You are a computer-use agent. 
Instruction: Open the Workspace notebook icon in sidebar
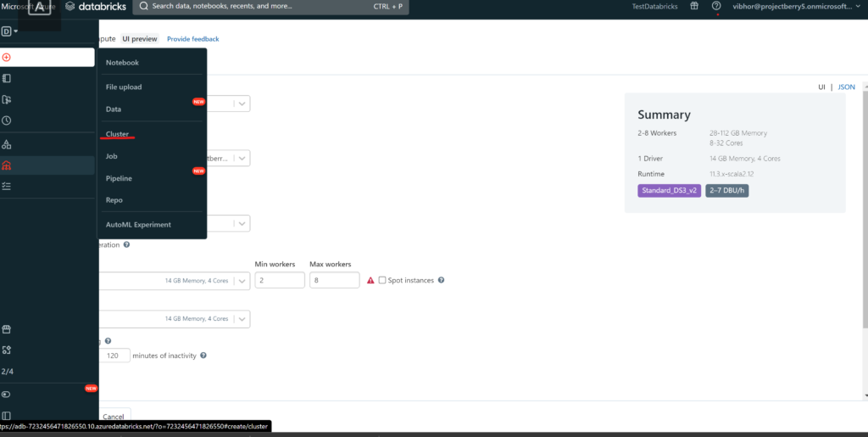coord(7,79)
